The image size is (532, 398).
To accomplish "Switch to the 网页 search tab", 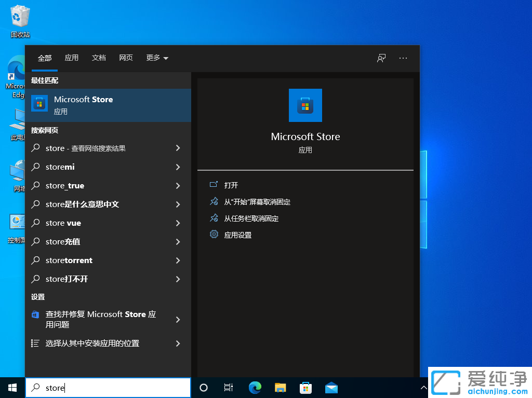I will point(126,58).
